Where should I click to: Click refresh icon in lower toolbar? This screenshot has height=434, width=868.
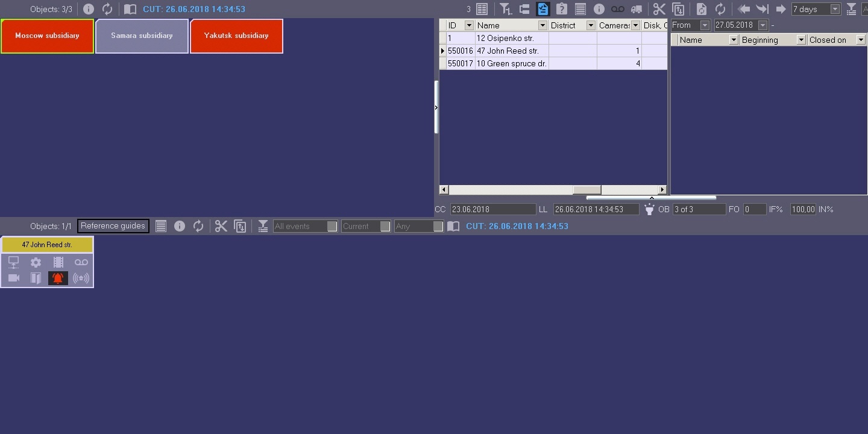198,226
